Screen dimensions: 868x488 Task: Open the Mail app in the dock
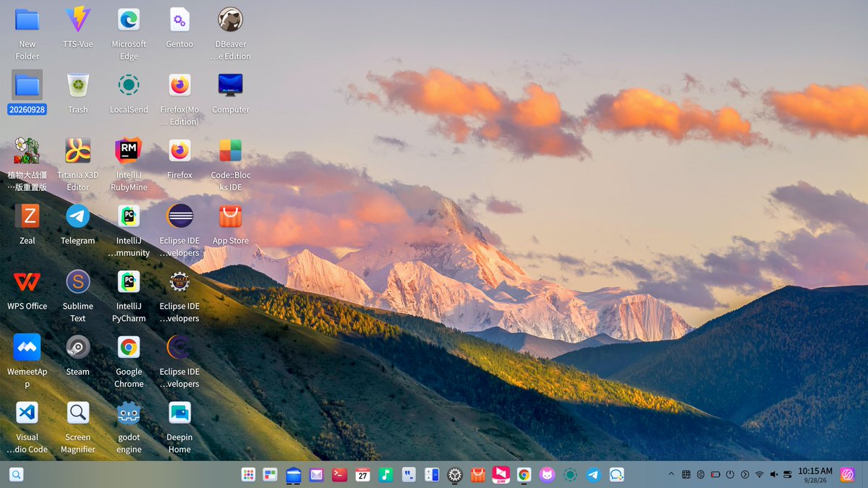317,475
